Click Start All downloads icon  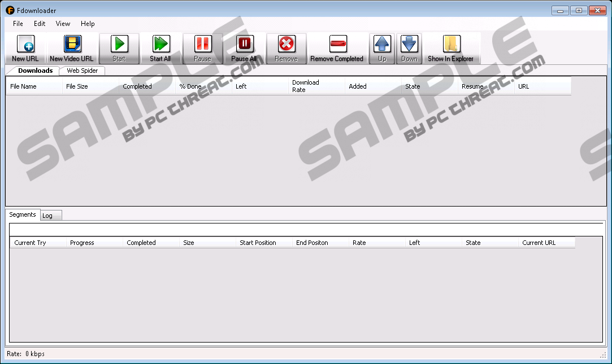pyautogui.click(x=160, y=49)
